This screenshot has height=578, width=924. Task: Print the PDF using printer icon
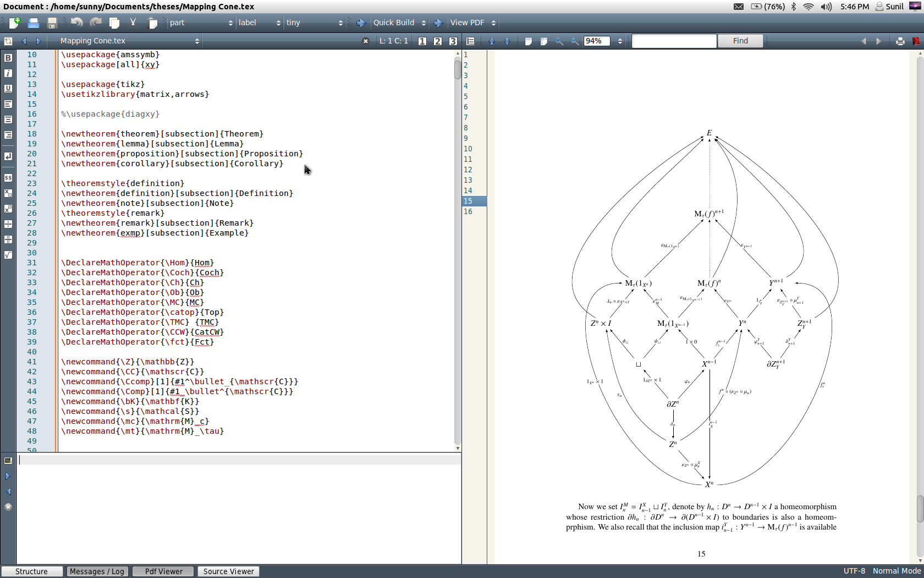tap(900, 41)
